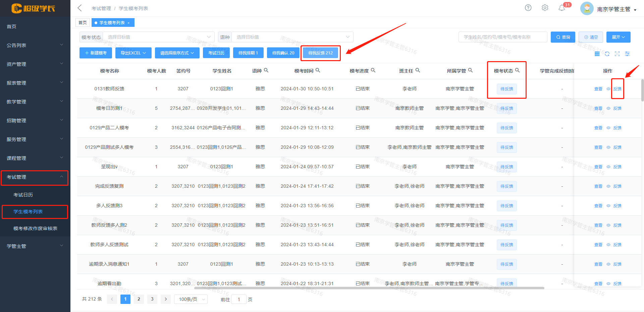Click 反馈 link for 0131教师反馈 row

(617, 89)
